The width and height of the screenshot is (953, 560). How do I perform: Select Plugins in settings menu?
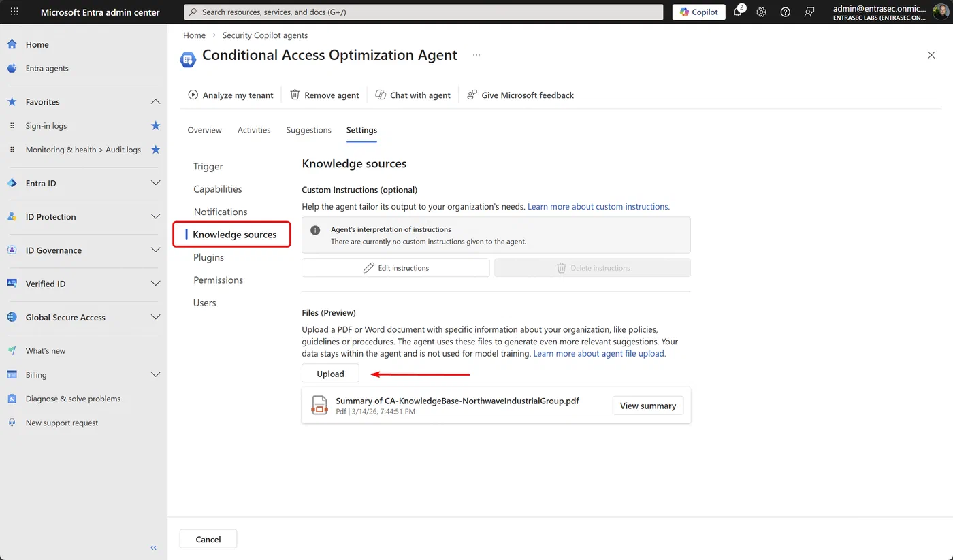tap(209, 257)
